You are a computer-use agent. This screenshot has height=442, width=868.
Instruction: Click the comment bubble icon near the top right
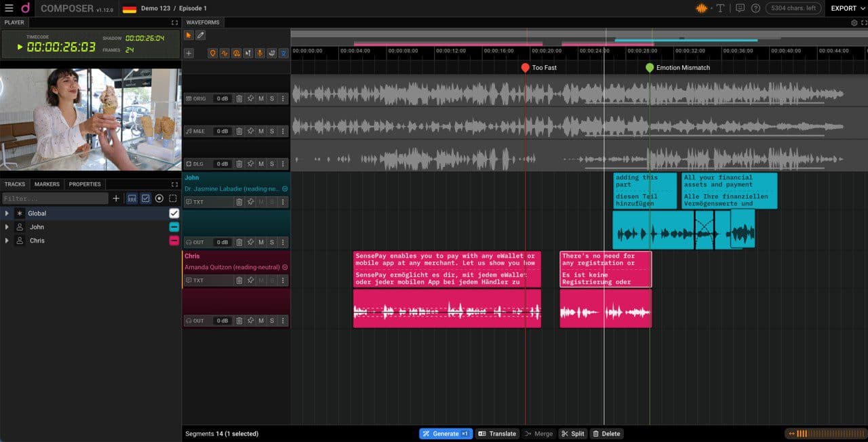coord(740,9)
